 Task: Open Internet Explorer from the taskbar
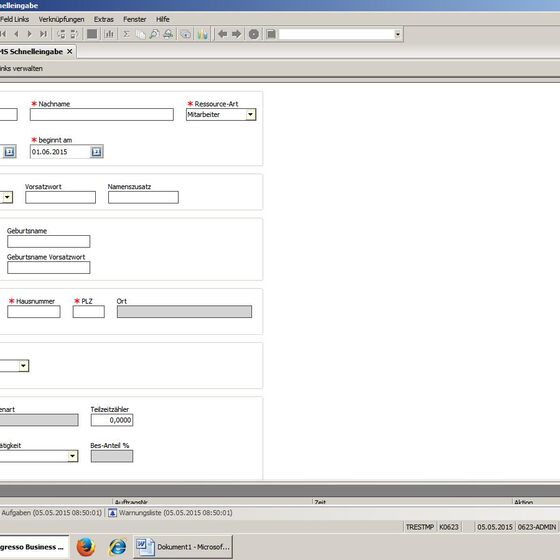click(x=118, y=547)
